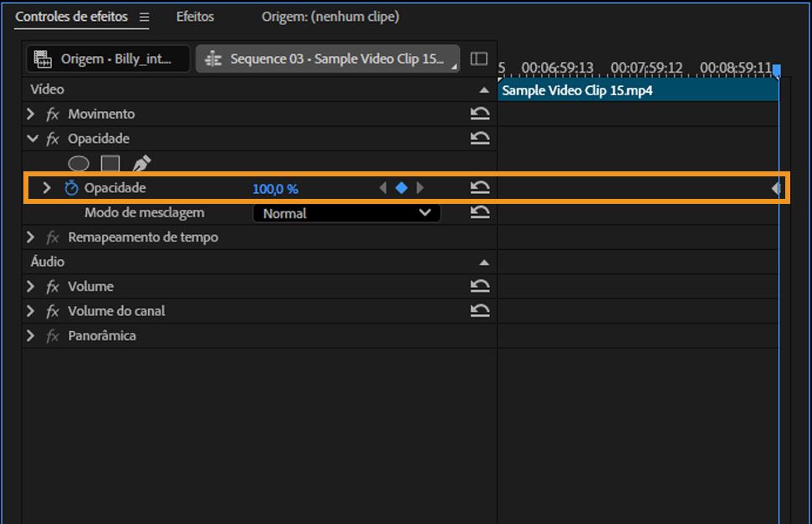Image resolution: width=812 pixels, height=524 pixels.
Task: Add a keyframe with the diamond button
Action: click(402, 188)
